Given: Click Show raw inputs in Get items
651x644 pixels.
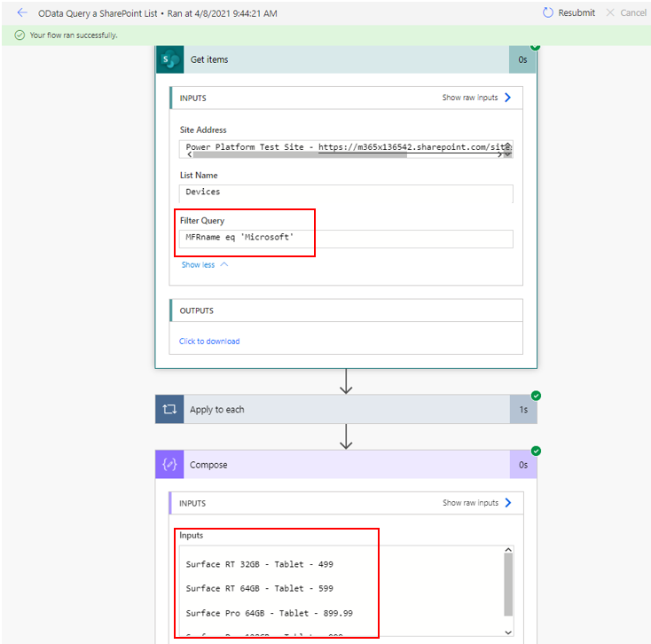Looking at the screenshot, I should 469,98.
